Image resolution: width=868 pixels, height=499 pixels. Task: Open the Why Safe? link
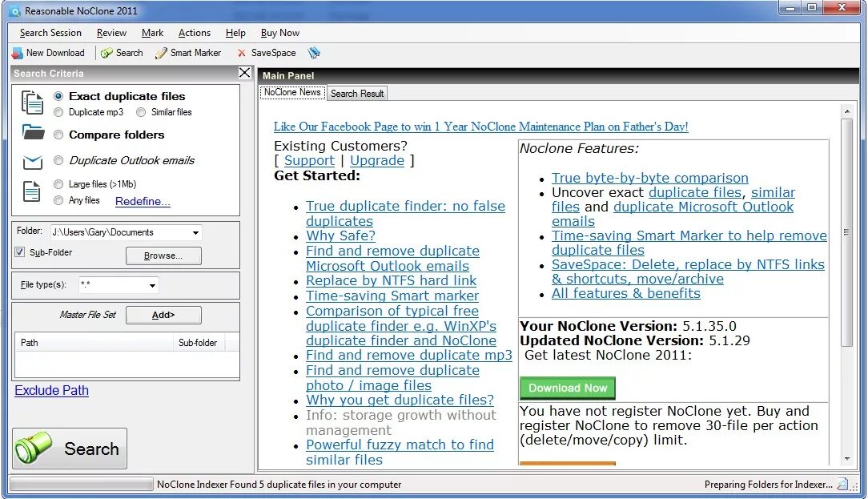(x=340, y=235)
